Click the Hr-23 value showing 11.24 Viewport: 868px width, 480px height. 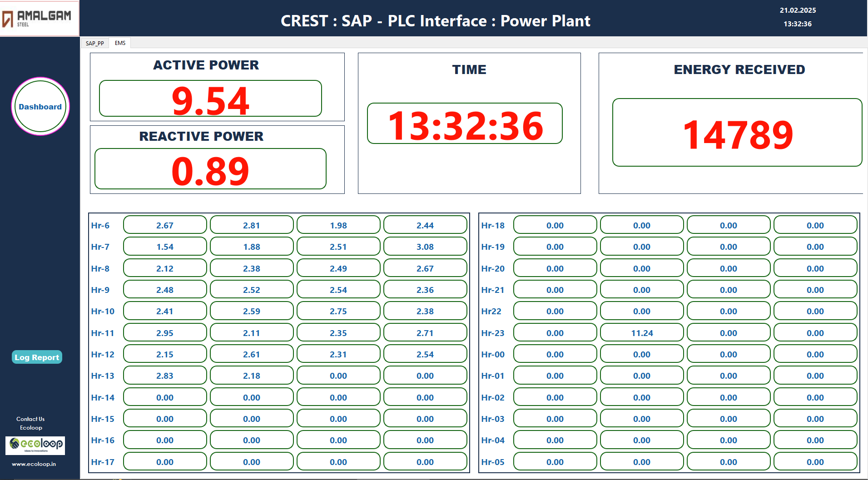(641, 332)
